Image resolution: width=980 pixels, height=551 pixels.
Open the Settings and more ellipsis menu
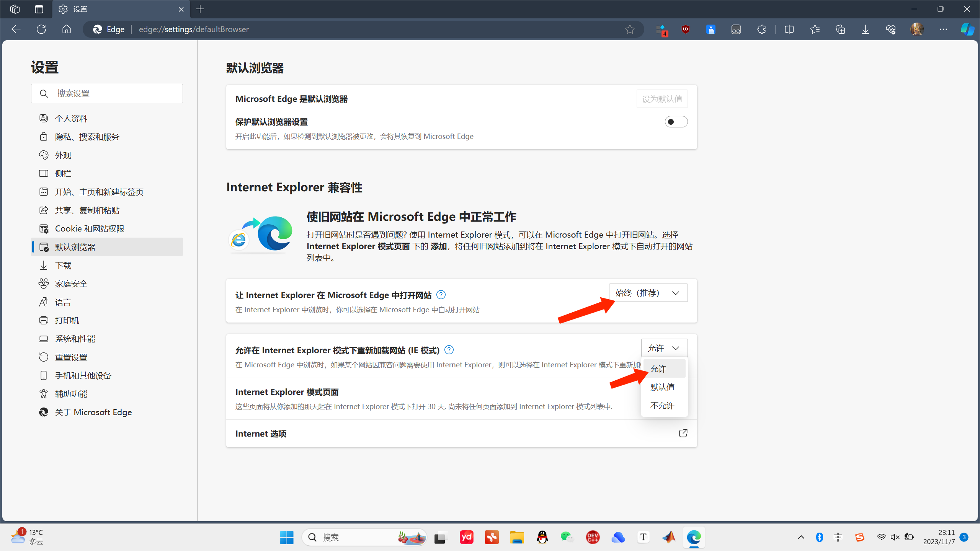[943, 29]
